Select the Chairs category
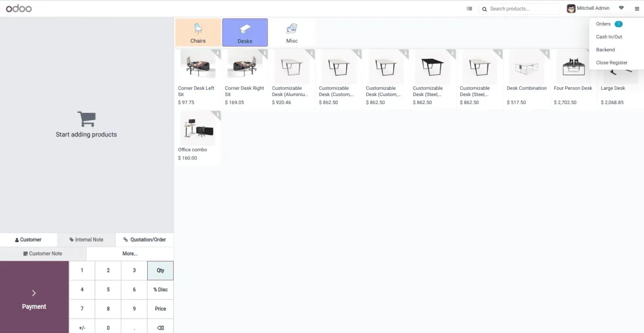This screenshot has height=333, width=644. [x=198, y=32]
